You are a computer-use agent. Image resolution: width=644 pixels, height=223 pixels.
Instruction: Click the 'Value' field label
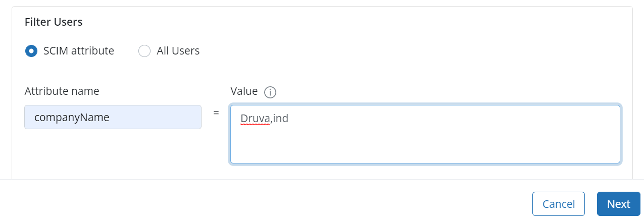point(244,91)
